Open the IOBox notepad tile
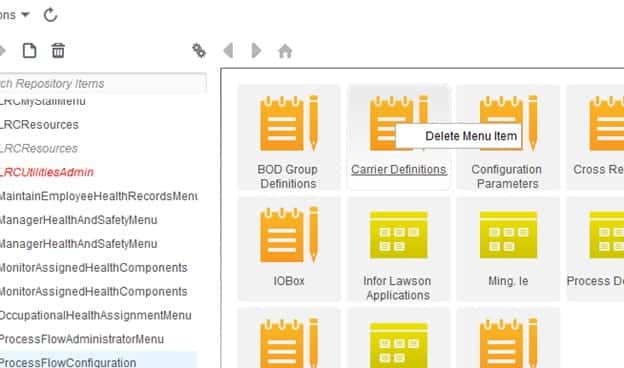The width and height of the screenshot is (624, 368). 289,249
